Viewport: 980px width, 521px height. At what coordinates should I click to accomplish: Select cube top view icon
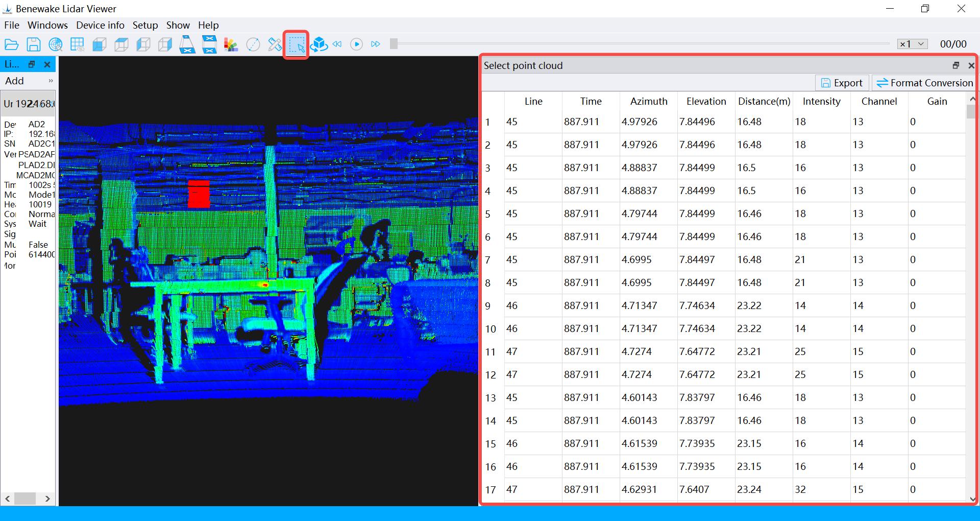click(121, 45)
